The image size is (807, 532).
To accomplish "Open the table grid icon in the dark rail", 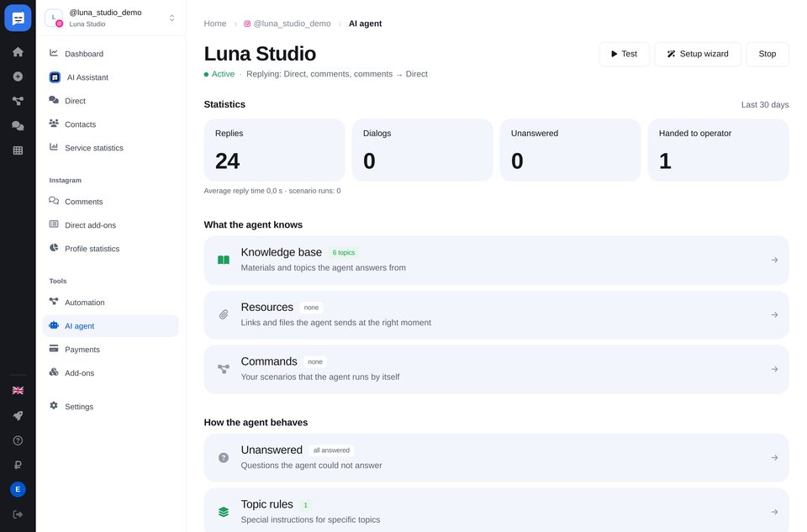I will (x=18, y=150).
